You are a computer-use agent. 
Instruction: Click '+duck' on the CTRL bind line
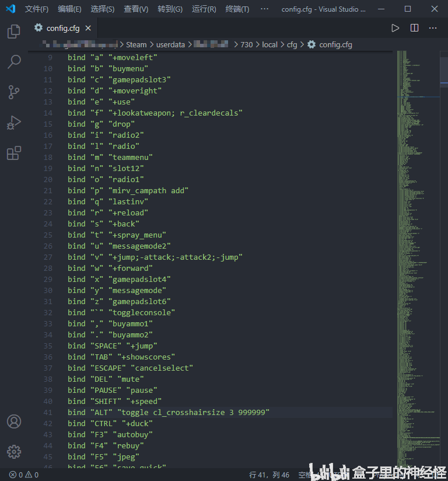(137, 424)
